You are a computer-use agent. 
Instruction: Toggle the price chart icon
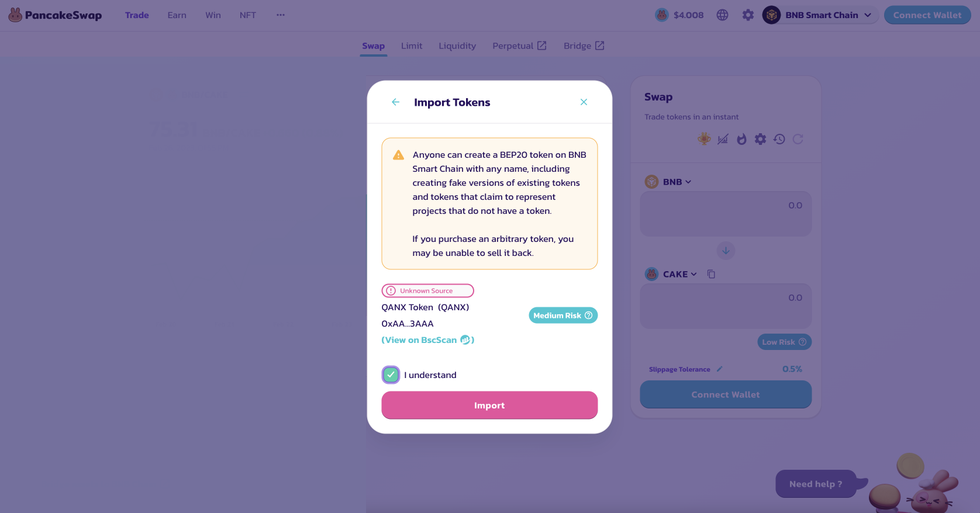click(723, 139)
